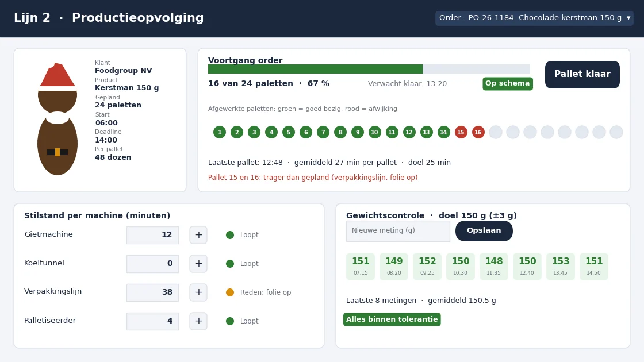The height and width of the screenshot is (362, 644).
Task: Click the green Koeltunnel status dot
Action: click(x=230, y=264)
